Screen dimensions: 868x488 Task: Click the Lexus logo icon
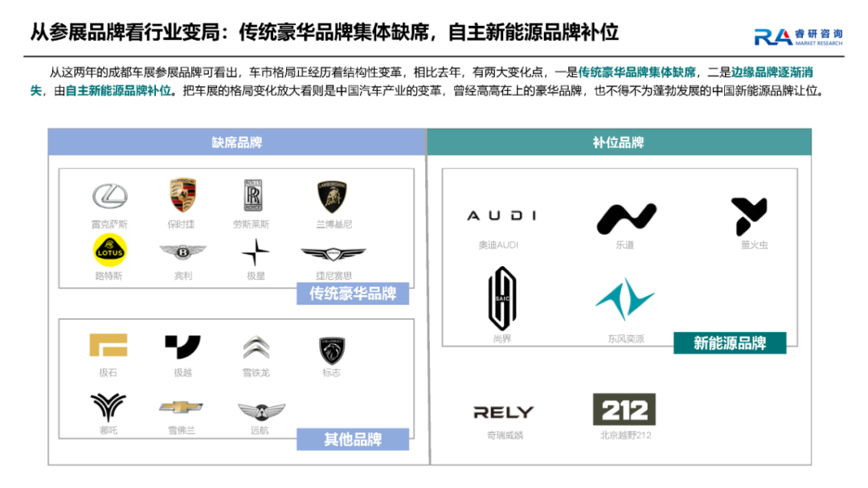pos(109,196)
